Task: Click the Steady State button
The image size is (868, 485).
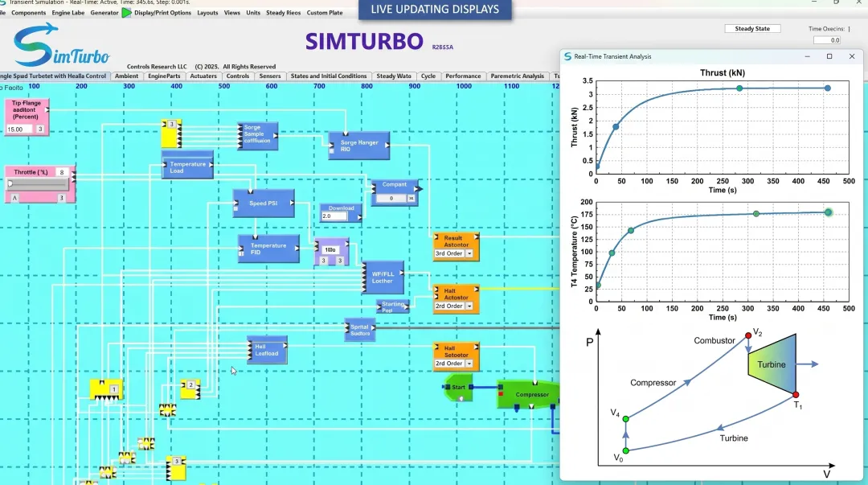Action: [752, 29]
